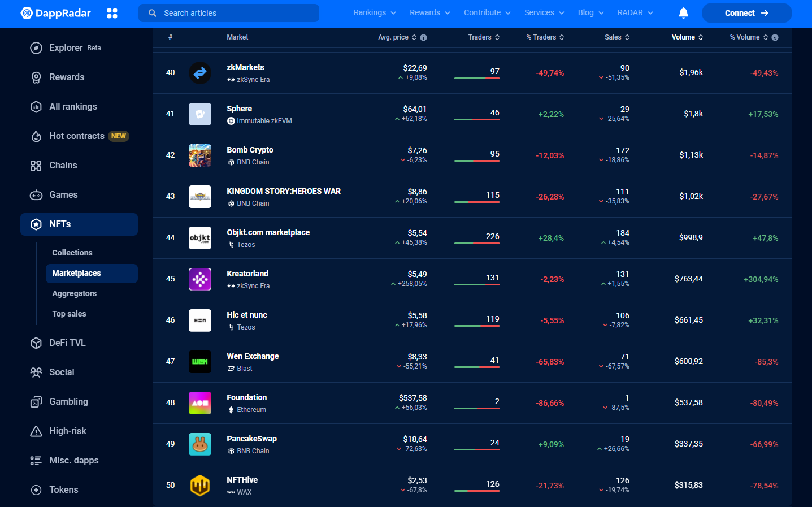Screen dimensions: 812x507
Task: Open the apps grid icon beside the DappRadar logo
Action: tap(112, 13)
